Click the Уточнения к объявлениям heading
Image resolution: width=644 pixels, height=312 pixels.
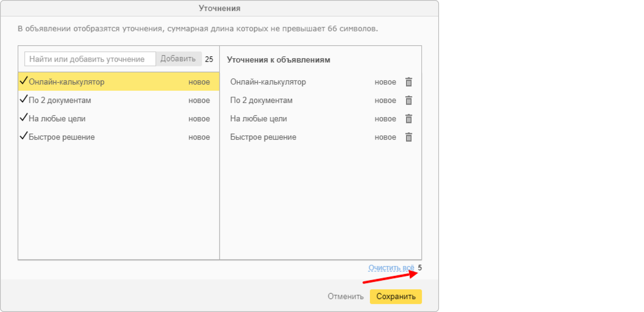tap(278, 60)
